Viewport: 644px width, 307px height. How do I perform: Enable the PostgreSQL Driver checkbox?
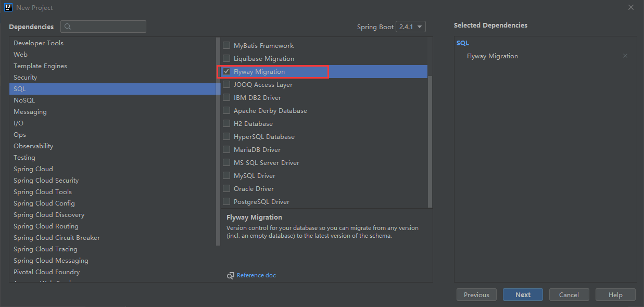[226, 201]
